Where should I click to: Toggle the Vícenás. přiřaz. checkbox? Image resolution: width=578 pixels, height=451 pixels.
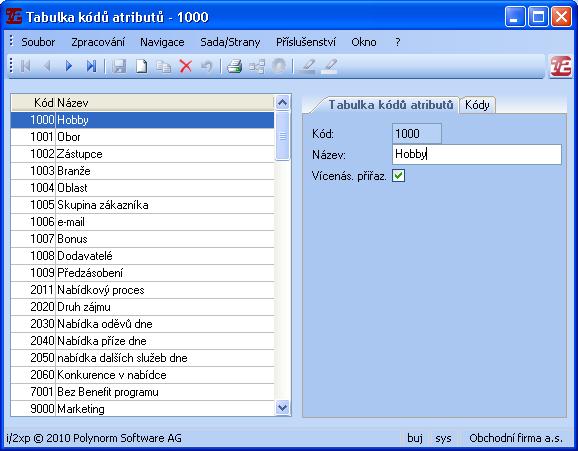click(398, 176)
